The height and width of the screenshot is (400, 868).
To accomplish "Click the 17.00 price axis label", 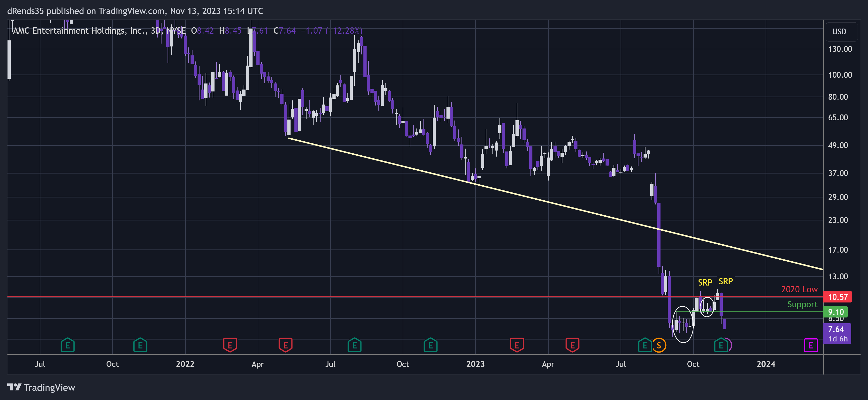I will [838, 250].
